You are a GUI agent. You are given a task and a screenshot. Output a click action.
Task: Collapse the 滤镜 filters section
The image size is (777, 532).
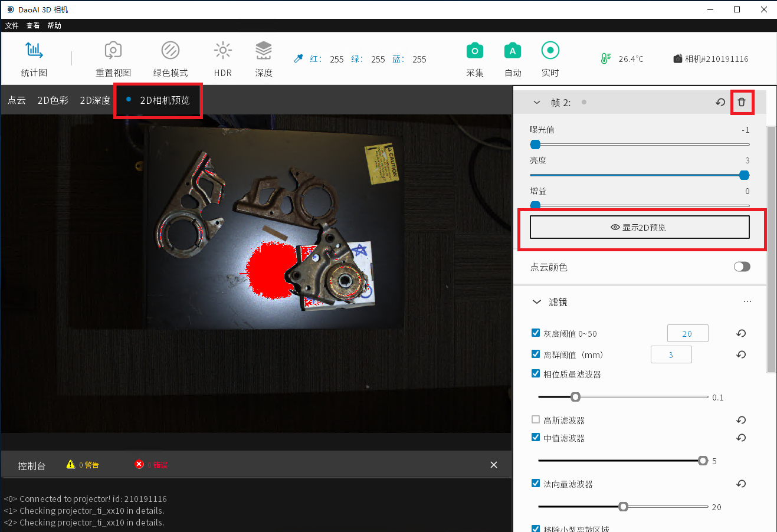pyautogui.click(x=536, y=302)
